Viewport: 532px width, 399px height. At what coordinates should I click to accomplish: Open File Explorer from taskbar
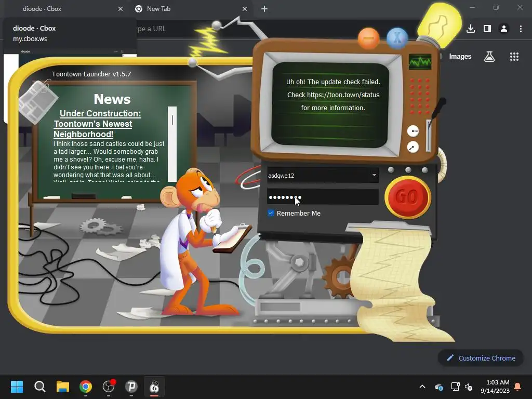tap(63, 387)
